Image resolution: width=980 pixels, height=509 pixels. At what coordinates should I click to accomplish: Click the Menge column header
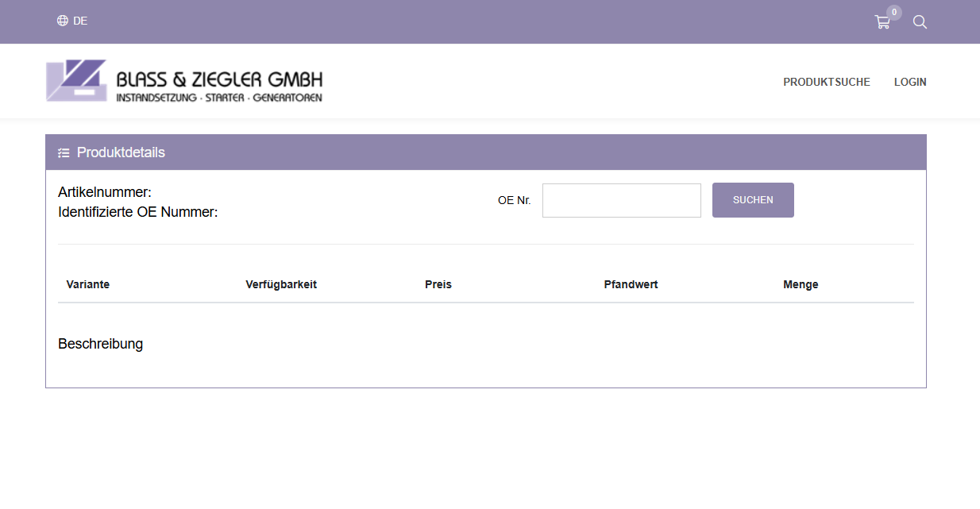(x=801, y=284)
